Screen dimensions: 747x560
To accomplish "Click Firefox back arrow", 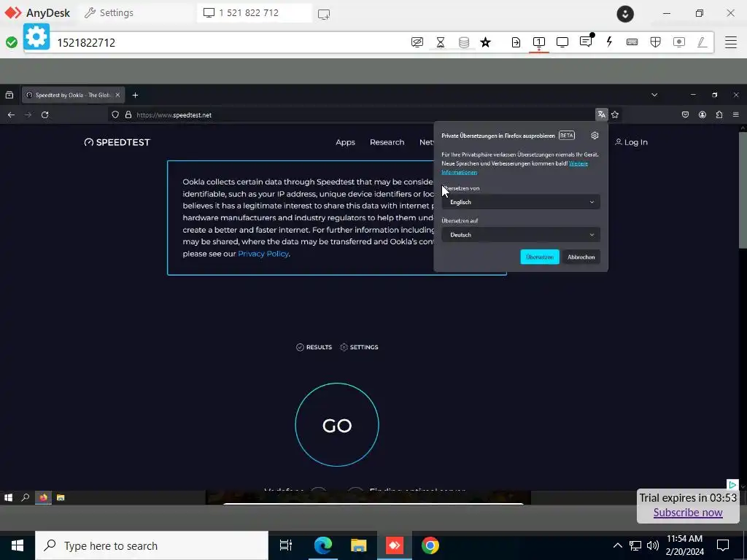I will point(12,114).
